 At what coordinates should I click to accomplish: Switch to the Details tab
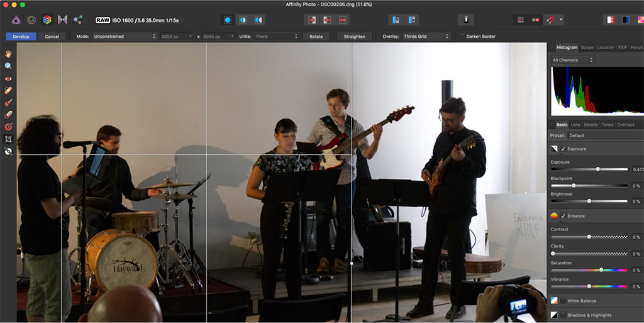[591, 125]
